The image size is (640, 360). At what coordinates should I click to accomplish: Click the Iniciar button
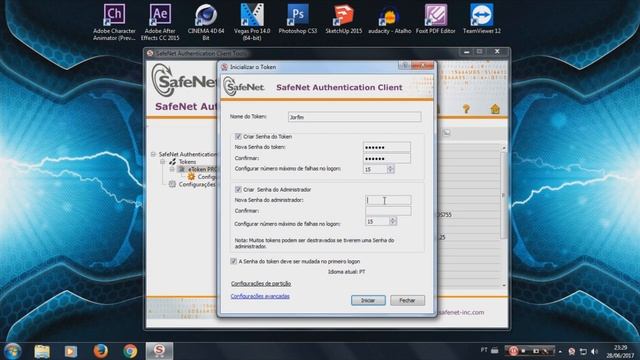click(x=368, y=300)
